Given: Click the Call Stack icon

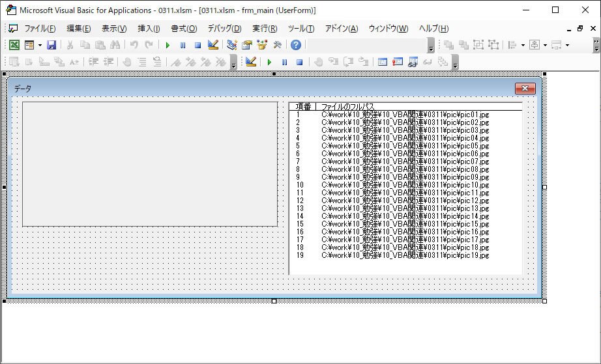Looking at the screenshot, I should (443, 62).
